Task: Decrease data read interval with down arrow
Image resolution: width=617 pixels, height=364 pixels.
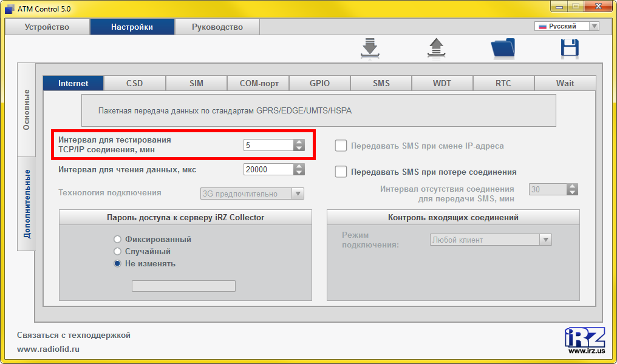Action: point(299,173)
